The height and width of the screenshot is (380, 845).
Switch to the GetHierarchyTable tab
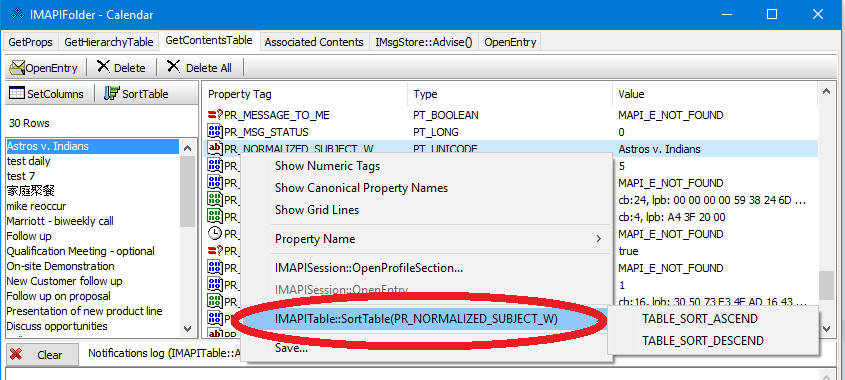[109, 42]
